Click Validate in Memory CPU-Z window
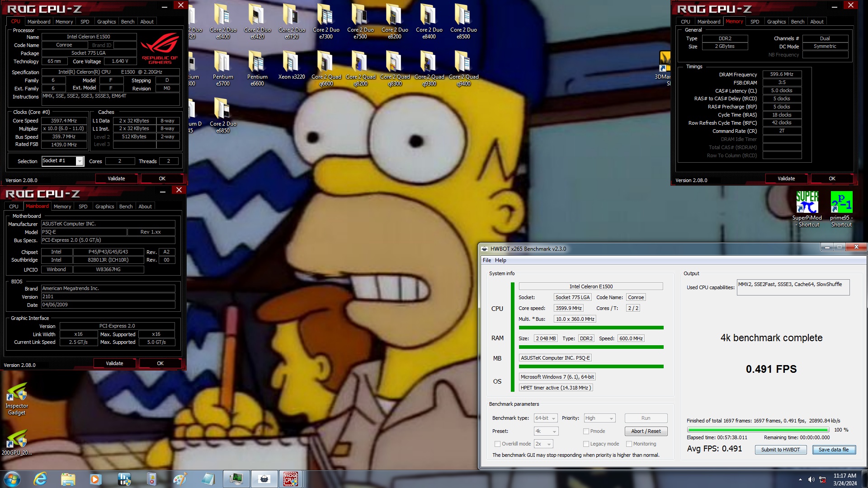 click(786, 178)
